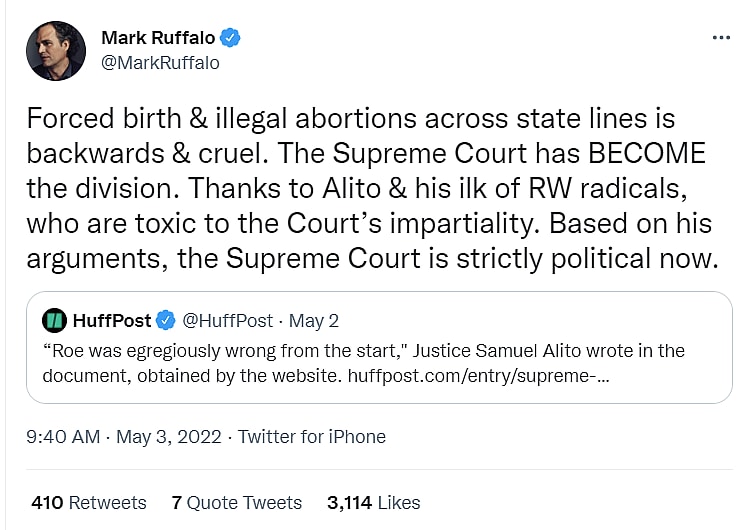Click the Twitter for iPhone source label
Image resolution: width=742 pixels, height=530 pixels.
pos(311,437)
